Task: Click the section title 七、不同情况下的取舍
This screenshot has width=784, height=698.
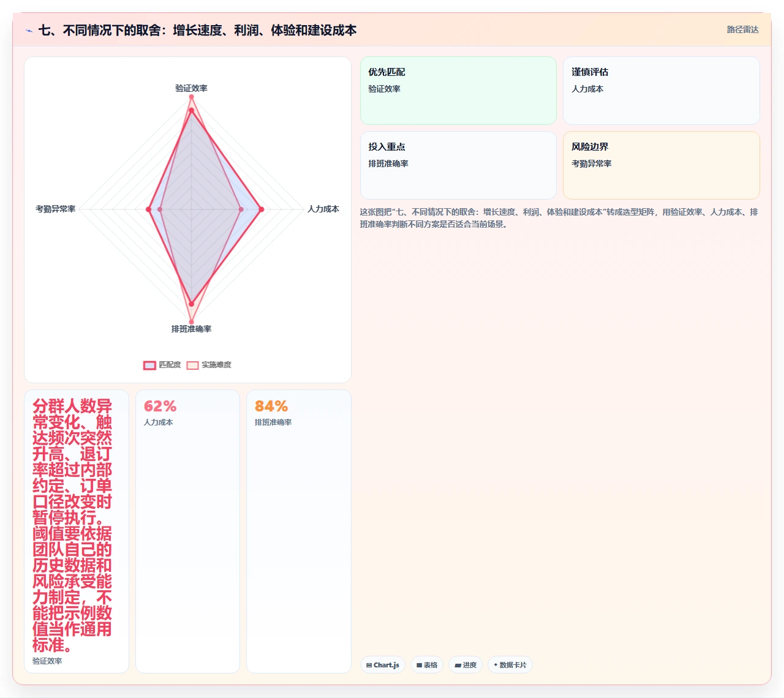Action: (197, 30)
